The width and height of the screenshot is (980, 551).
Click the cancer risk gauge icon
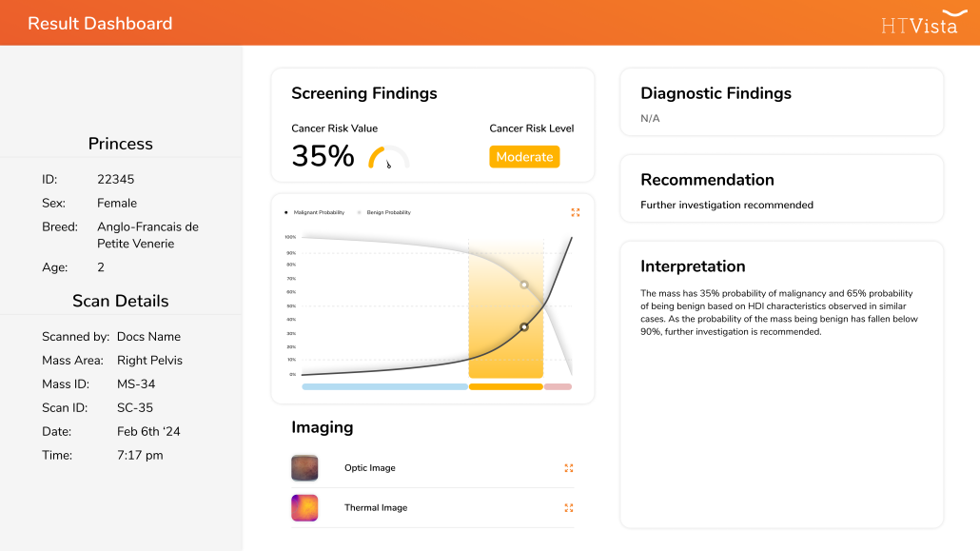pyautogui.click(x=389, y=157)
